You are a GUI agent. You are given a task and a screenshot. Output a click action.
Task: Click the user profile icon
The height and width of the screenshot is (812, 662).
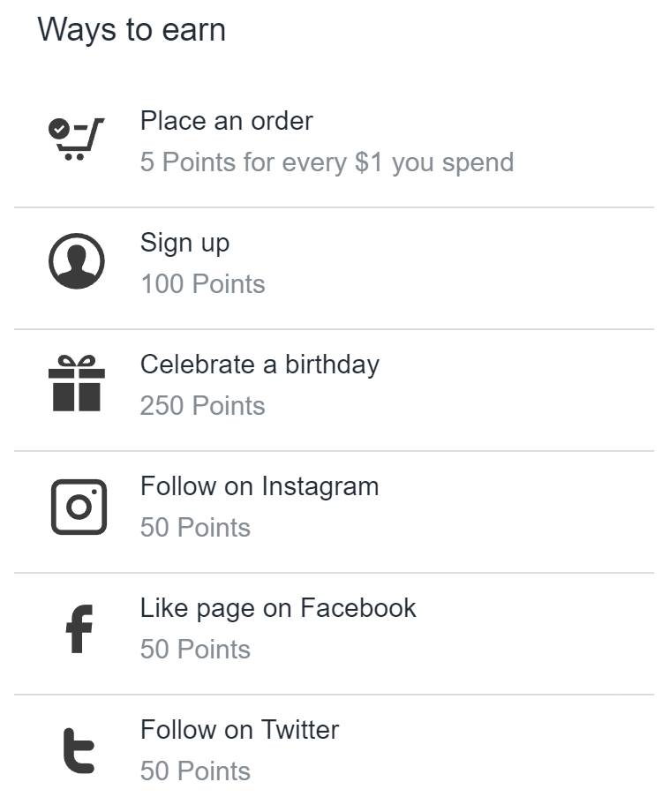tap(77, 261)
